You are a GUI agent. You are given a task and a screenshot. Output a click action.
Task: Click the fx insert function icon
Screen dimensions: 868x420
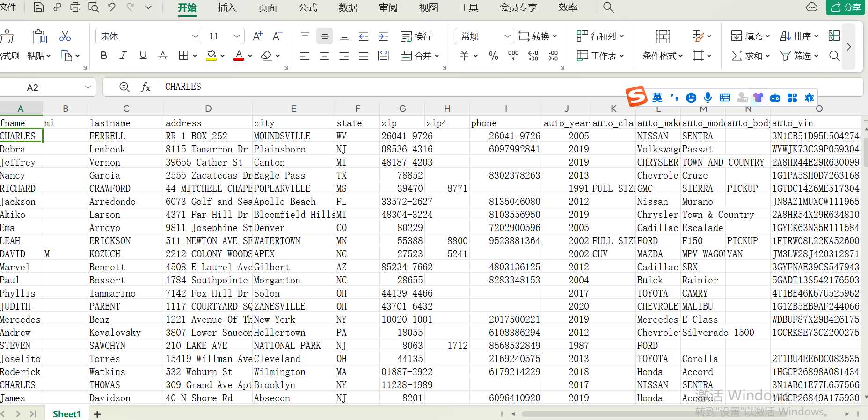click(146, 87)
